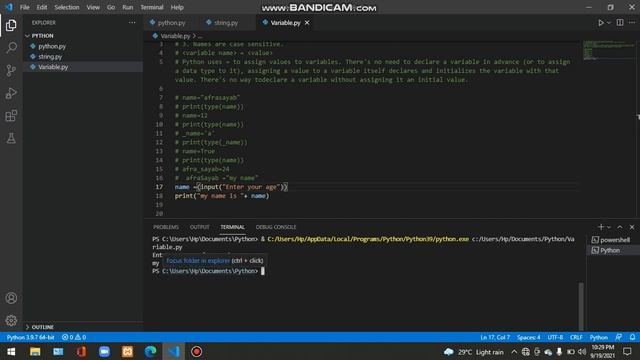The height and width of the screenshot is (360, 640).
Task: Open the Extensions view icon
Action: 11,116
